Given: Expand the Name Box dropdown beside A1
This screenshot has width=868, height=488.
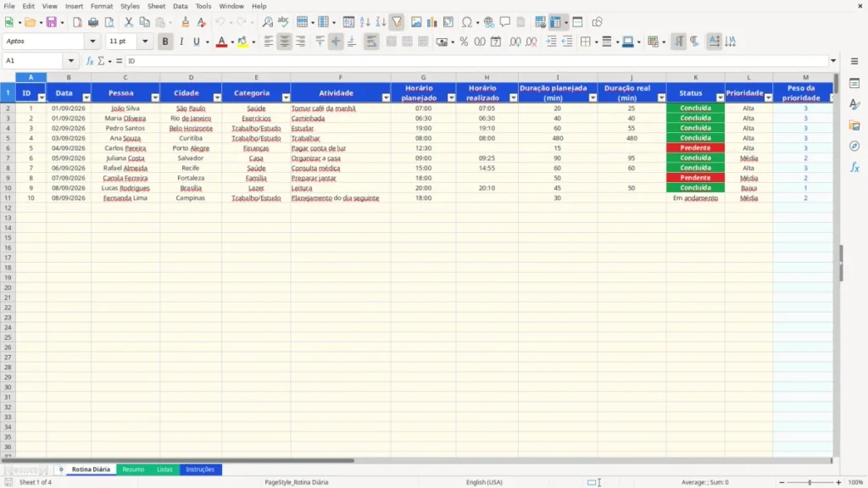Looking at the screenshot, I should coord(71,61).
